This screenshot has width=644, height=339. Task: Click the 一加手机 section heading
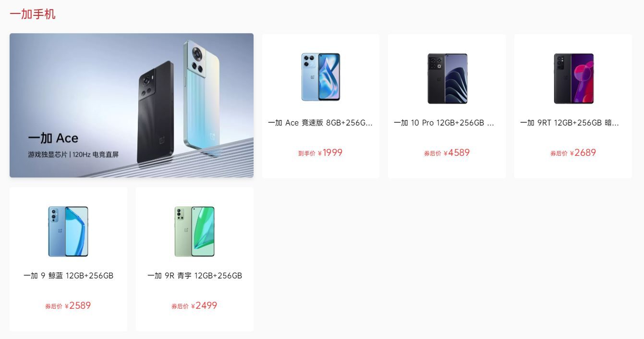pos(33,14)
